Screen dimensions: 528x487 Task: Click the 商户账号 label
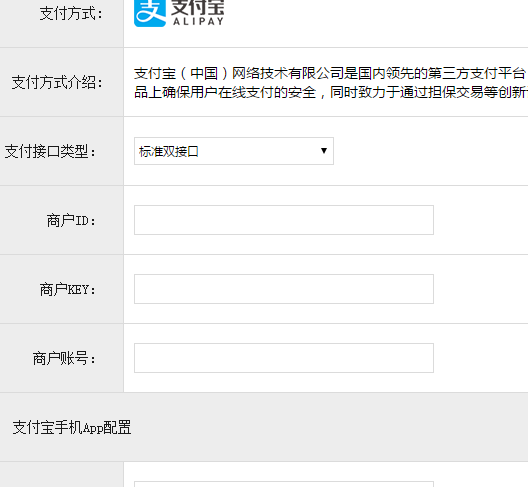(x=64, y=358)
